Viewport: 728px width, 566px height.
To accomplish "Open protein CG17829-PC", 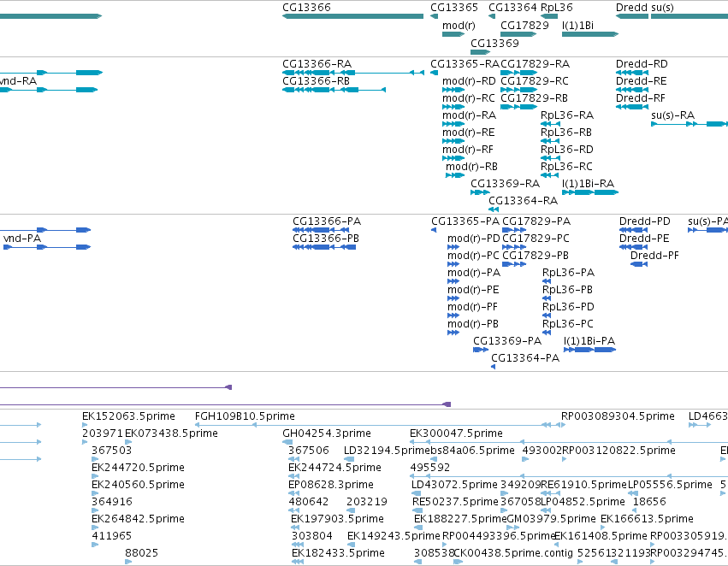I will pyautogui.click(x=536, y=239).
